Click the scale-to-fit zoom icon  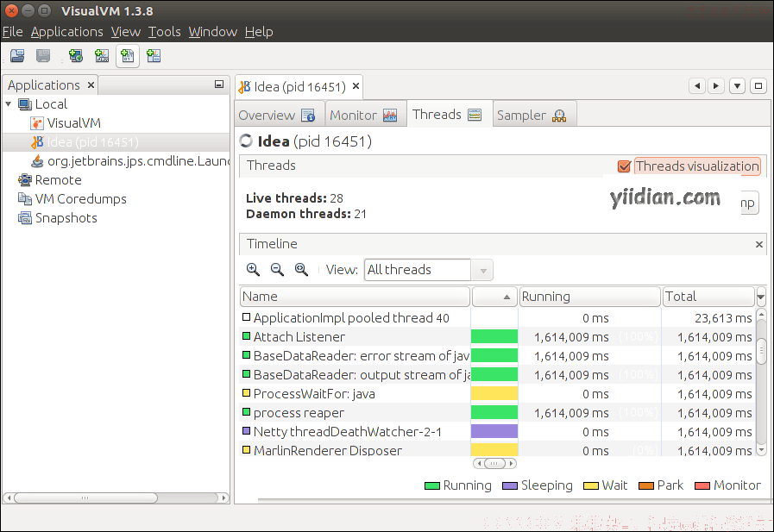click(x=302, y=269)
